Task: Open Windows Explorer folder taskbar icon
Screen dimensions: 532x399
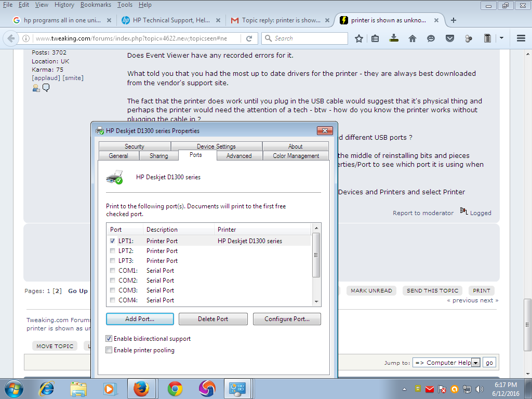Action: point(78,389)
